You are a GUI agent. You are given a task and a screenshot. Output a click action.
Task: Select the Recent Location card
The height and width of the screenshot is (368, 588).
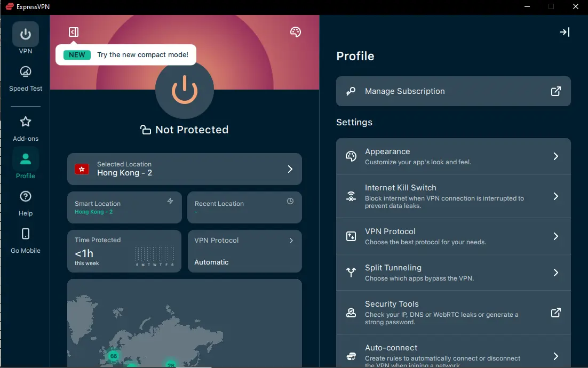pos(244,207)
